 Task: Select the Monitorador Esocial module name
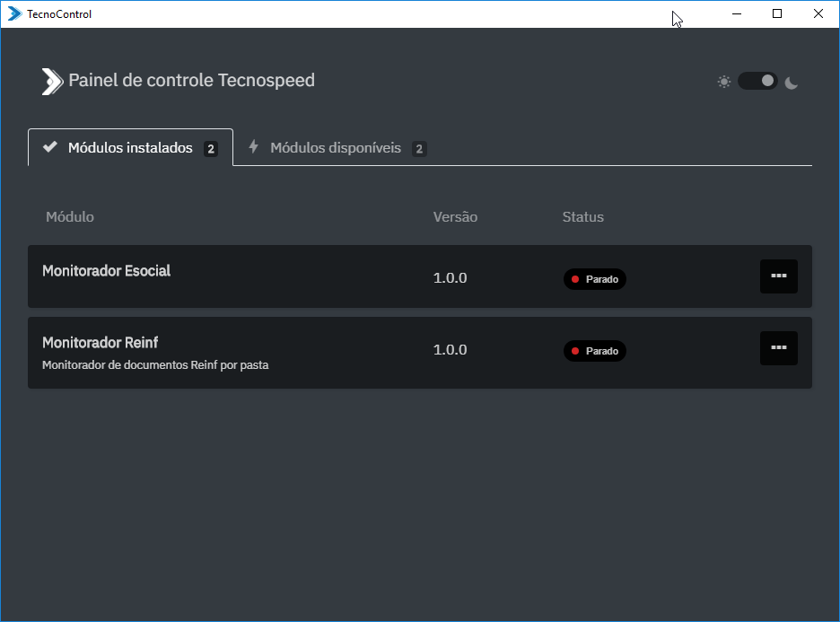106,271
